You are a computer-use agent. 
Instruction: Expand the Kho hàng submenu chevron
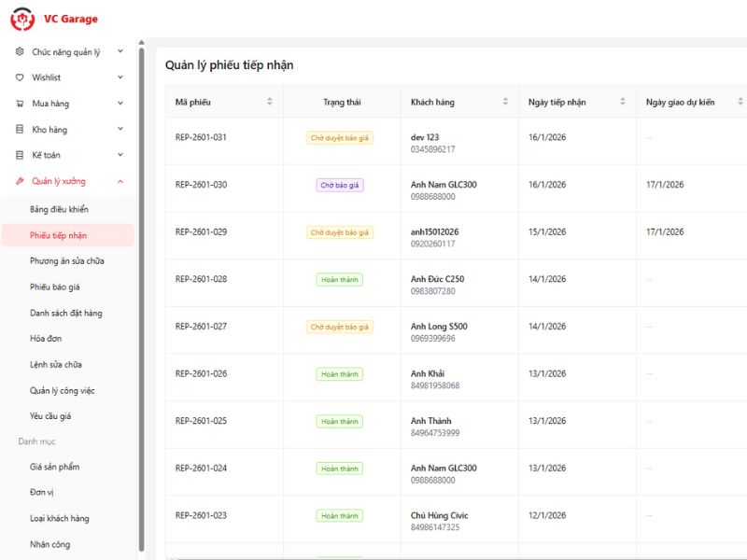point(120,130)
